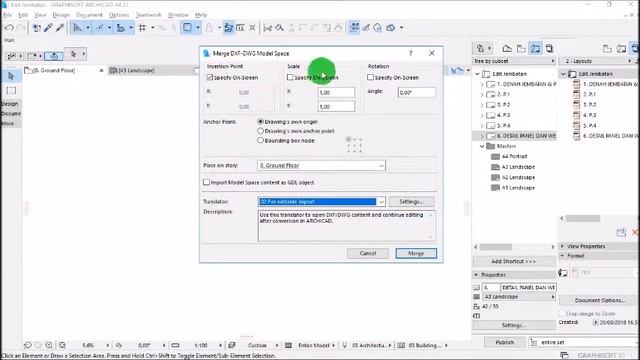Collapse left Edit Jembatan root node

477,74
